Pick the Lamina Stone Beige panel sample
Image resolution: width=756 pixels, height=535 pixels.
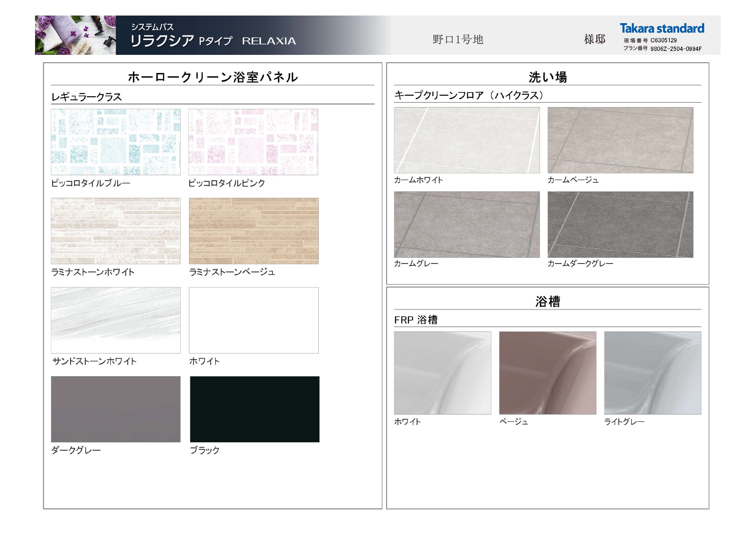254,231
